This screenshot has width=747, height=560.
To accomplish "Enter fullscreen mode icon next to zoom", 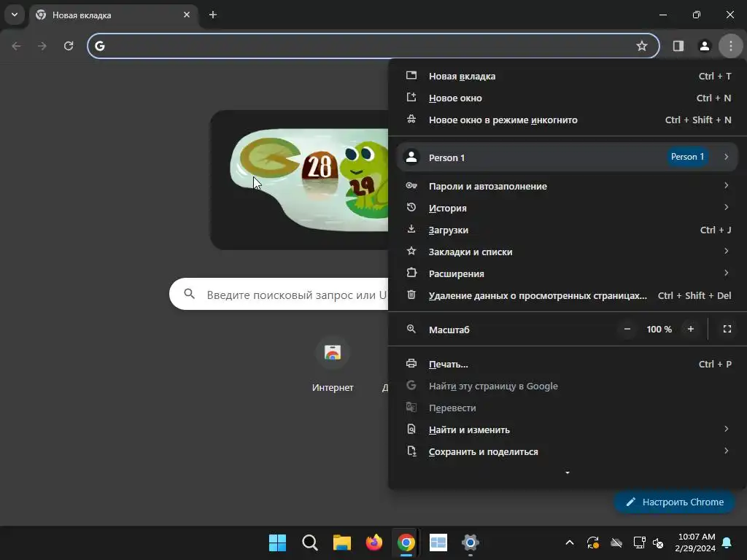I will tap(727, 329).
